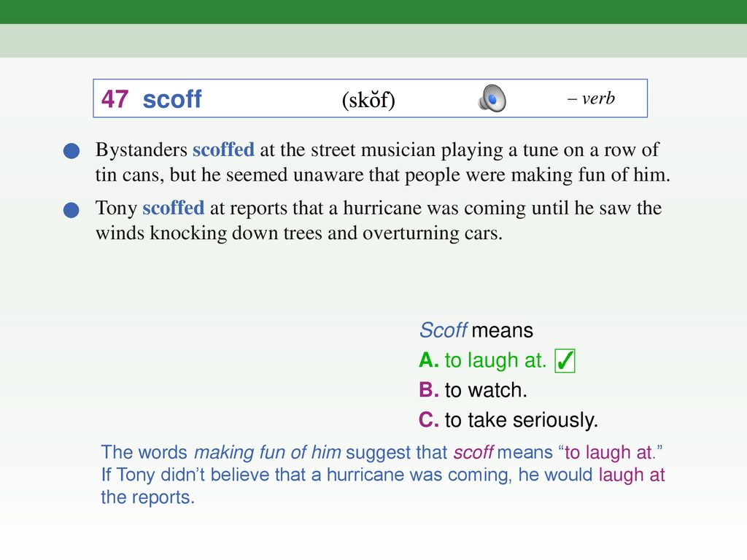The height and width of the screenshot is (560, 747).
Task: Click the letter C answer label
Action: coord(429,420)
